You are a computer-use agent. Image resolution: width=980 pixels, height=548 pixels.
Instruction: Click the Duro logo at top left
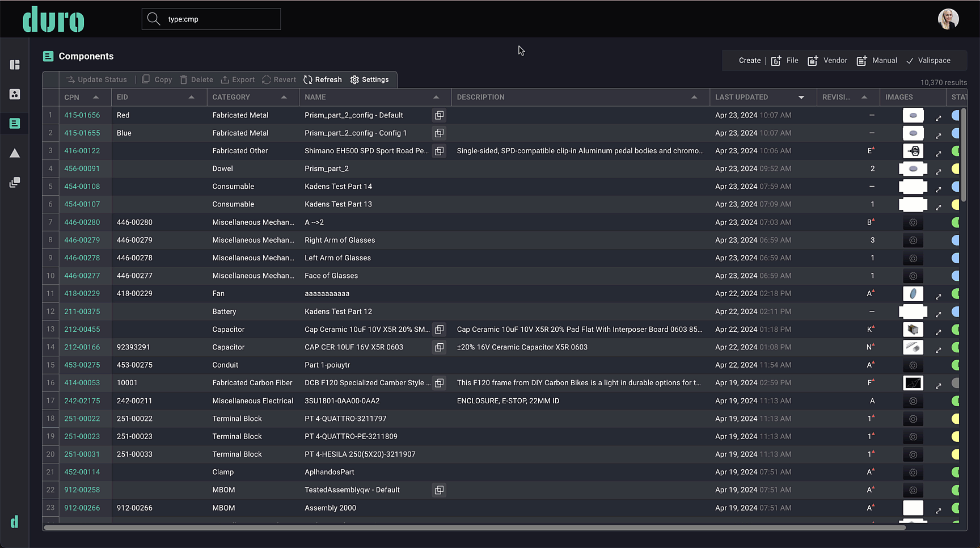coord(53,19)
